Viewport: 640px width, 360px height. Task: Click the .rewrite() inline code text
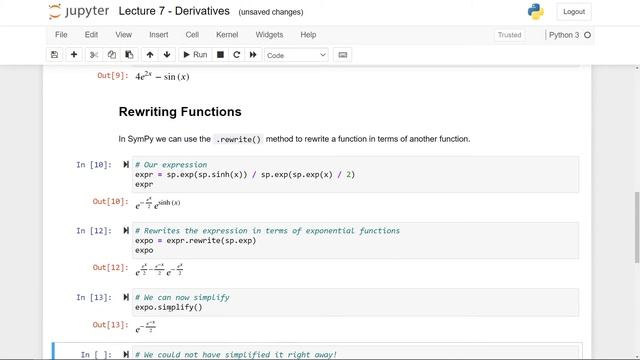[238, 139]
